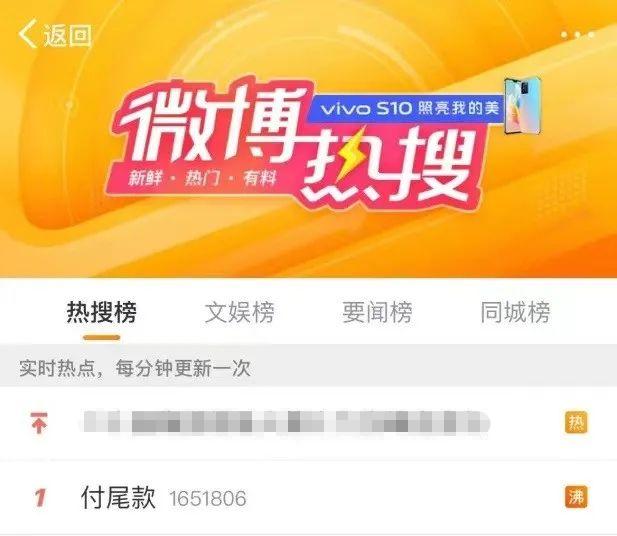617x536 pixels.
Task: Tap the vivo S10 照亮我的美 ad banner
Action: pos(407,107)
